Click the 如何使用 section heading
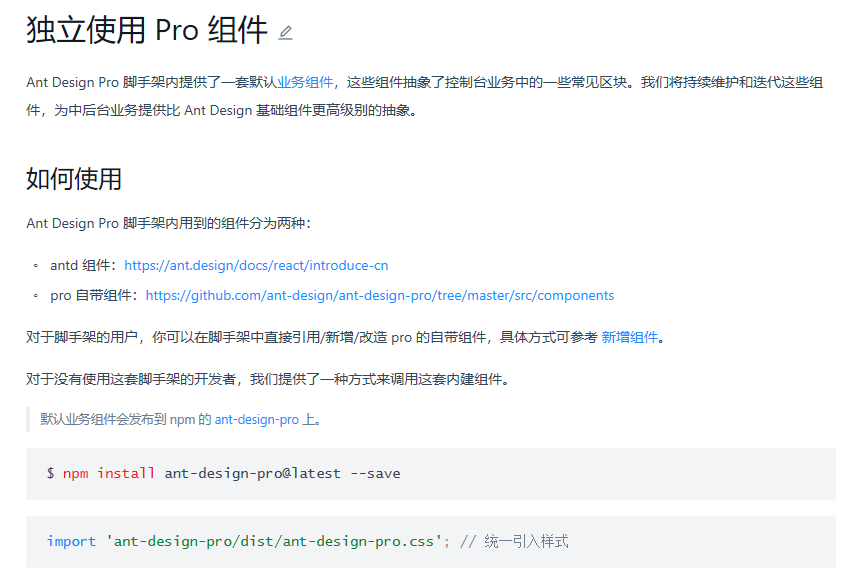Viewport: 848px width, 585px height. (x=74, y=179)
